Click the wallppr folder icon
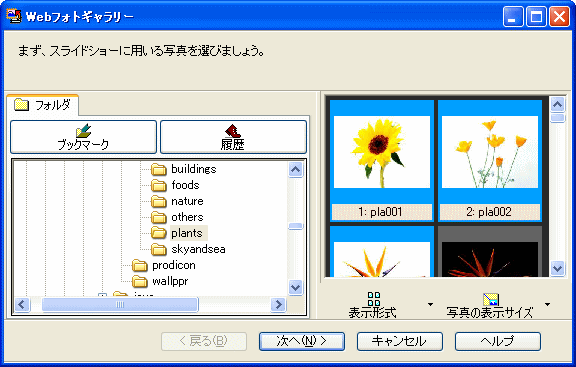 (x=140, y=281)
